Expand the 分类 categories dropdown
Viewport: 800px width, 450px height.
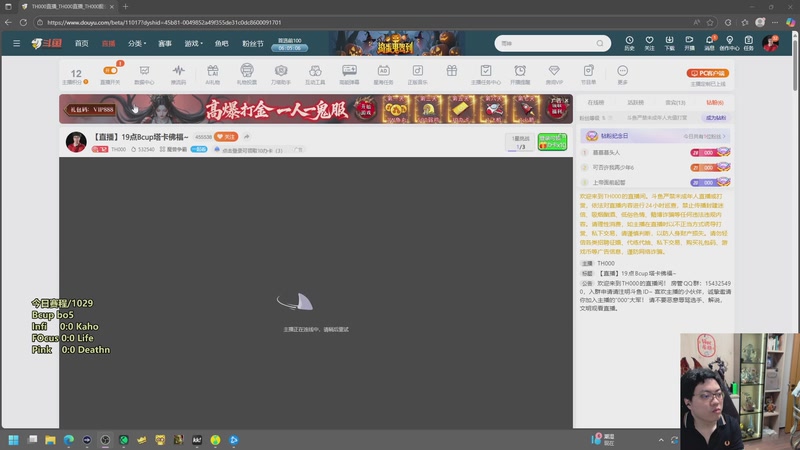tap(137, 43)
